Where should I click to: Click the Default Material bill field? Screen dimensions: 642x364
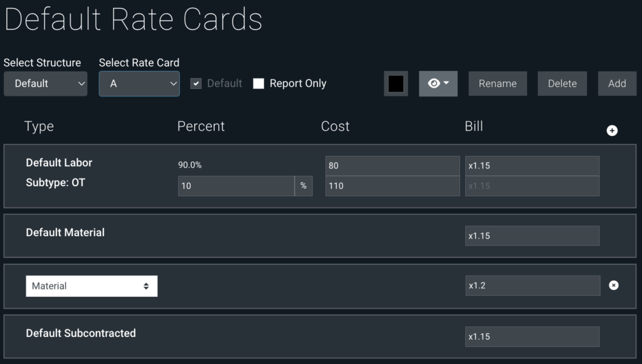(532, 236)
